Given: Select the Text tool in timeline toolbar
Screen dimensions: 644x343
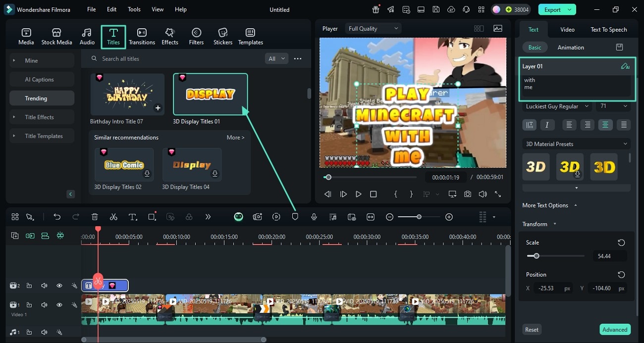Looking at the screenshot, I should click(x=133, y=217).
